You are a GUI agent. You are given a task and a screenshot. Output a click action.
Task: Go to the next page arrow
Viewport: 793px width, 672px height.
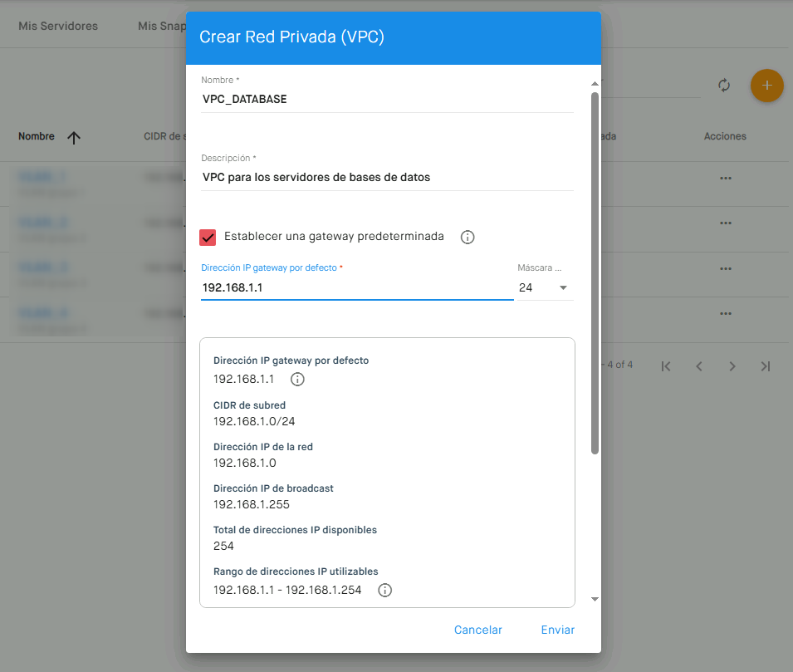[x=732, y=366]
